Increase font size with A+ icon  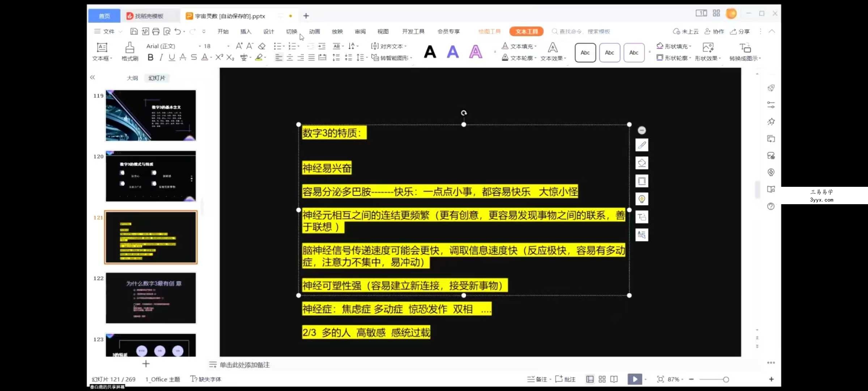coord(239,46)
